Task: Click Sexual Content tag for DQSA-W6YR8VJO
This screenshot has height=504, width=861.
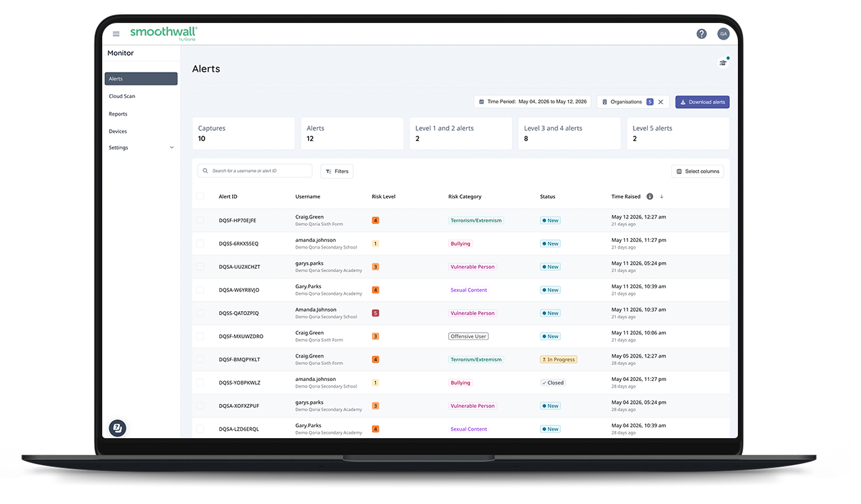Action: [x=469, y=290]
